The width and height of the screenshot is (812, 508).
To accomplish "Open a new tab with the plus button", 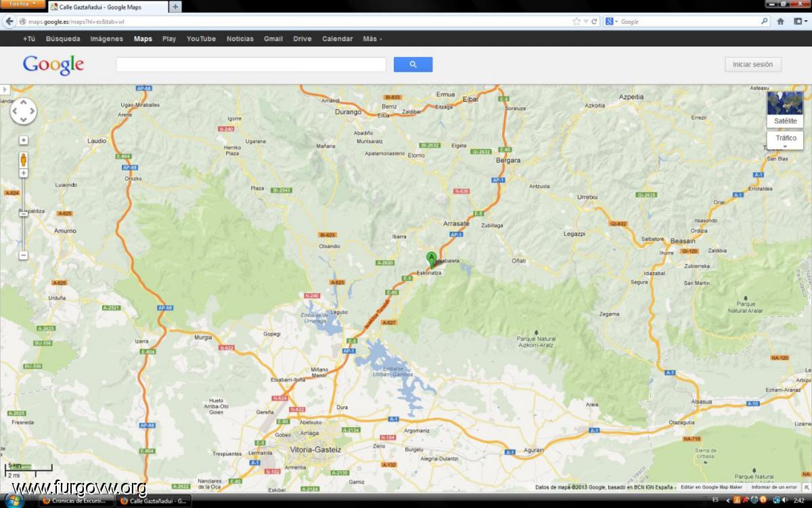I will click(175, 7).
